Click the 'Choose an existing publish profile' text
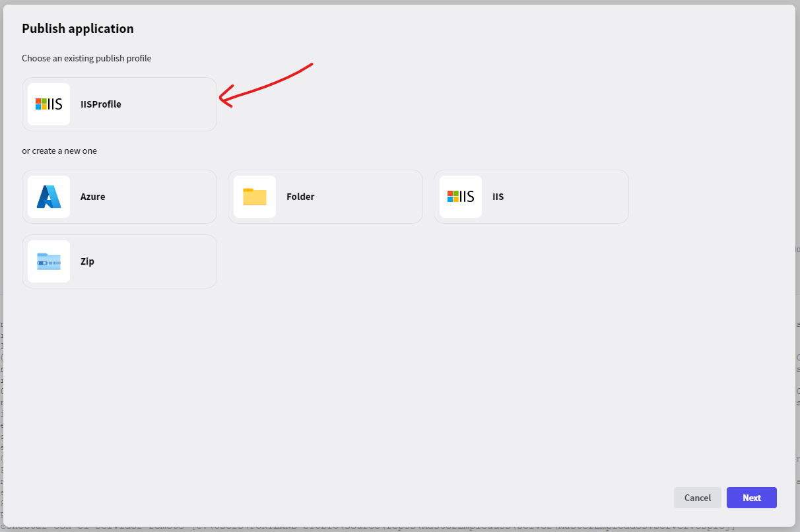800x532 pixels. coord(86,59)
